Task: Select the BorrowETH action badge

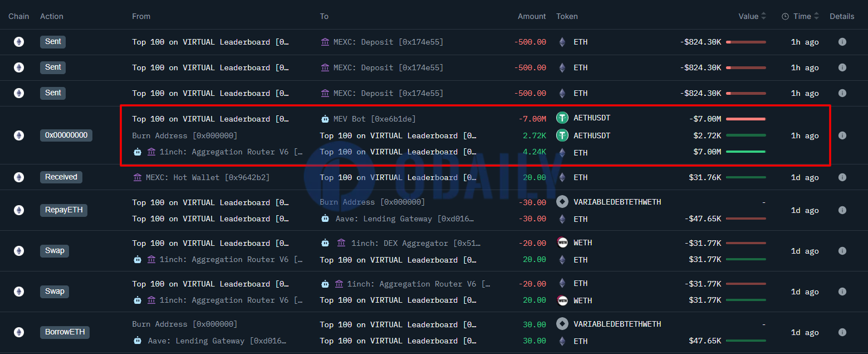Action: tap(65, 332)
